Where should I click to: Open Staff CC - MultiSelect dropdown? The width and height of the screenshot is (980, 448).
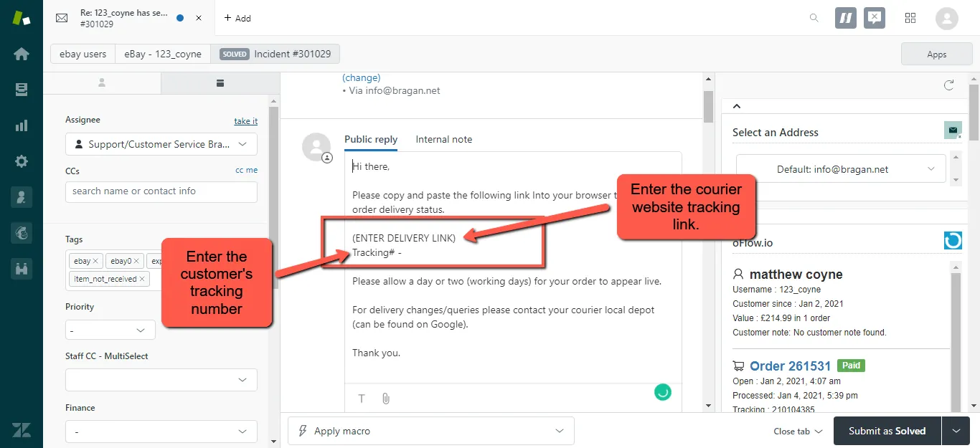161,380
